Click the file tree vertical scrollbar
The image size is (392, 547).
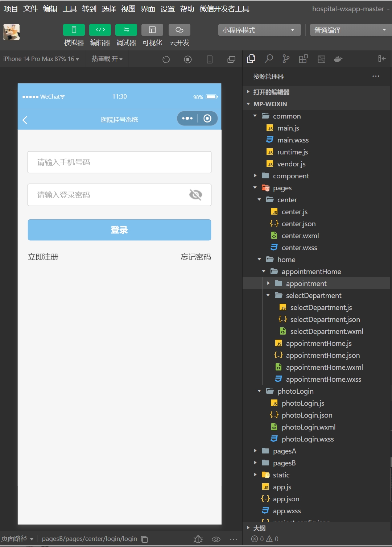click(x=391, y=478)
